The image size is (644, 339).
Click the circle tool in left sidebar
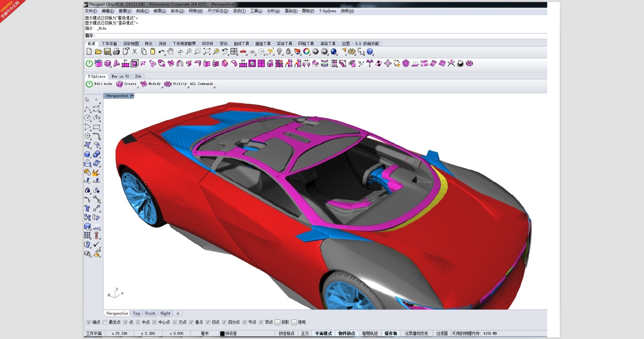(x=87, y=118)
